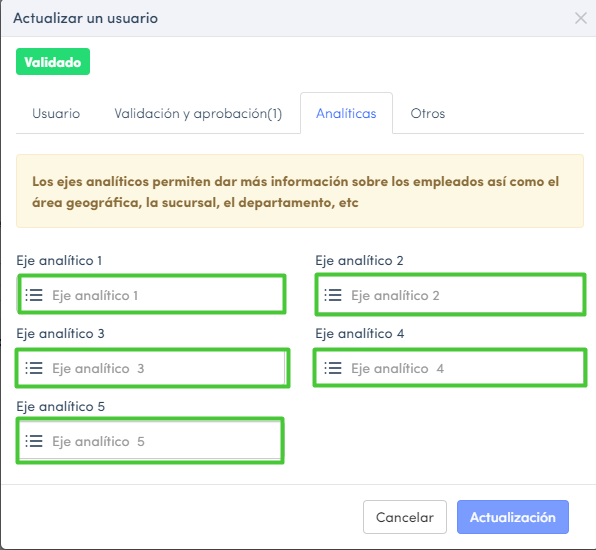The image size is (596, 550).
Task: Click the yellow ejes analíticos info banner
Action: coord(300,191)
